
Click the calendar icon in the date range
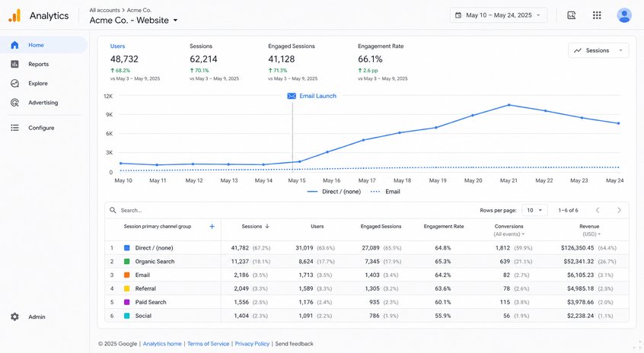458,15
